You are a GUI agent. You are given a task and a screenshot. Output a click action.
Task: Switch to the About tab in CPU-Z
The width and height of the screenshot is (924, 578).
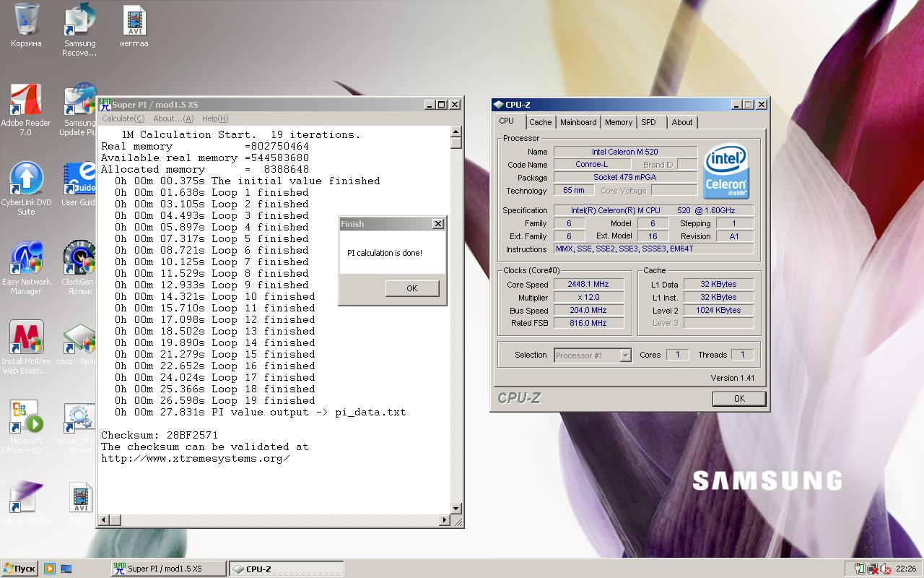pos(682,122)
